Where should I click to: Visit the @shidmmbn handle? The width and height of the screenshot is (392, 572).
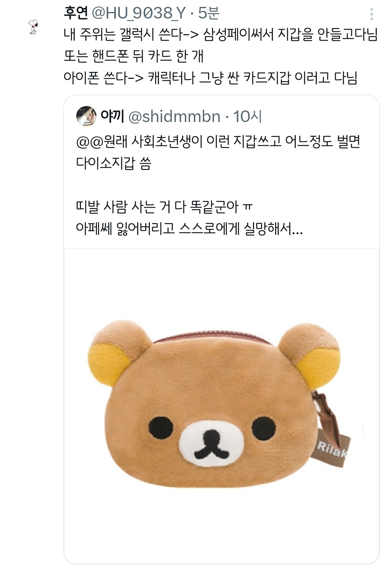(175, 117)
